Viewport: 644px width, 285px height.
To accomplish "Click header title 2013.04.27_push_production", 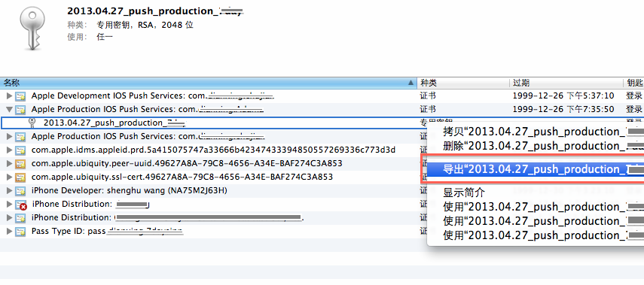I will click(x=156, y=11).
